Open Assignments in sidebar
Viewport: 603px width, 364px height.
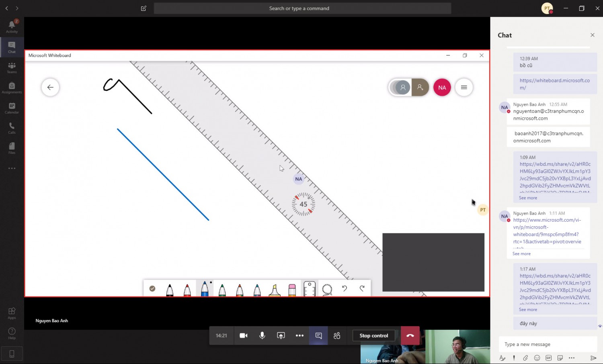pos(12,88)
